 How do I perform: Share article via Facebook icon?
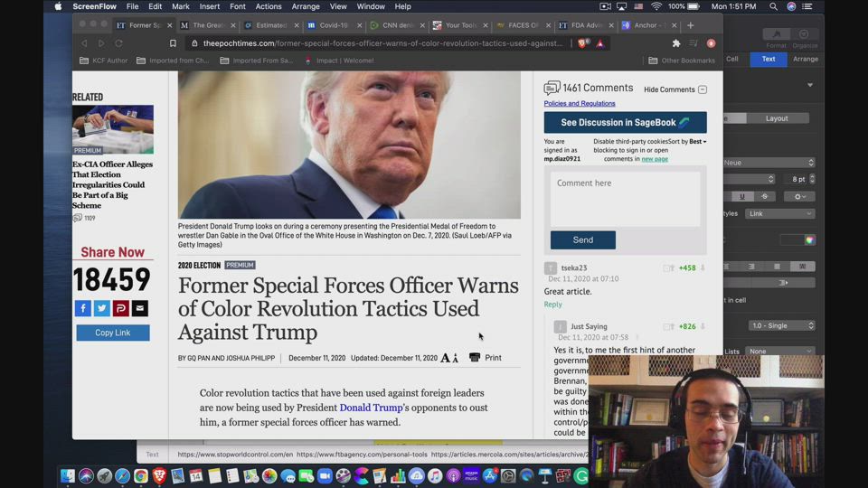[82, 308]
